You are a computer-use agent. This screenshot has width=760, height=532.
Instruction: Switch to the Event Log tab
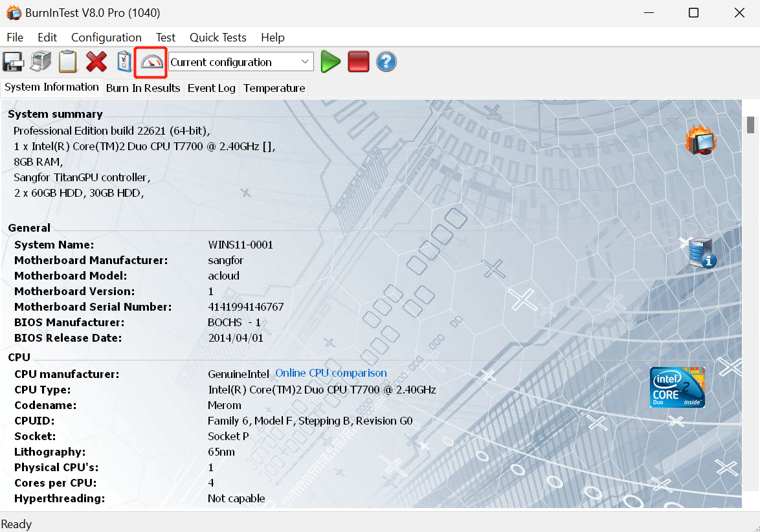click(x=211, y=88)
